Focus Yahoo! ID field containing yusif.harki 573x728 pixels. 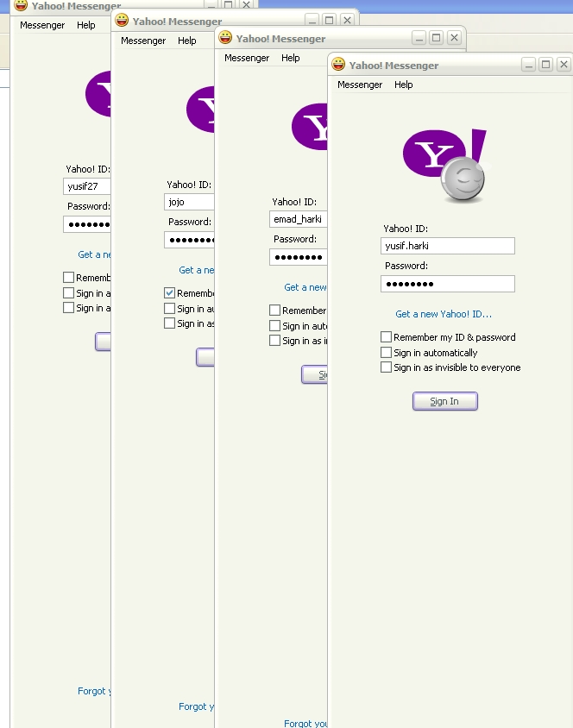point(448,246)
